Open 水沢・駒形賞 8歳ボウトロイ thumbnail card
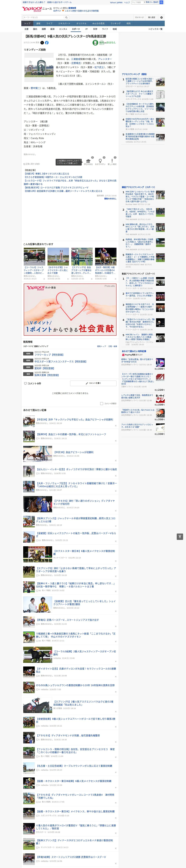This screenshot has height=868, width=186. [106, 264]
